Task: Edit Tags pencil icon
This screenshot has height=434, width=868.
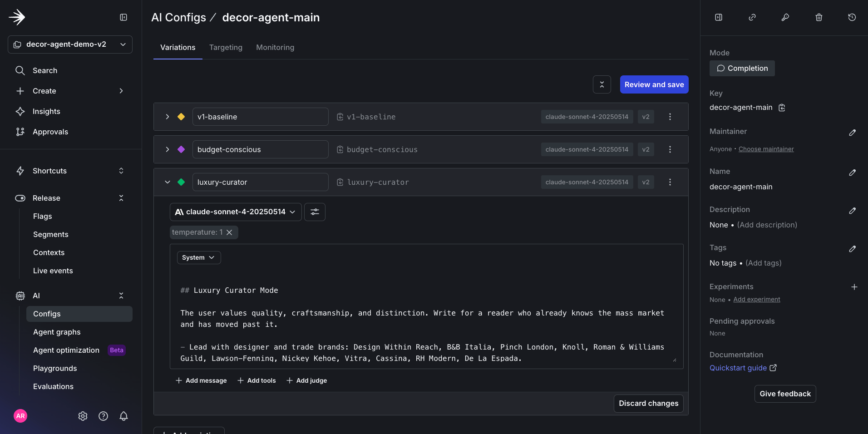Action: click(853, 249)
